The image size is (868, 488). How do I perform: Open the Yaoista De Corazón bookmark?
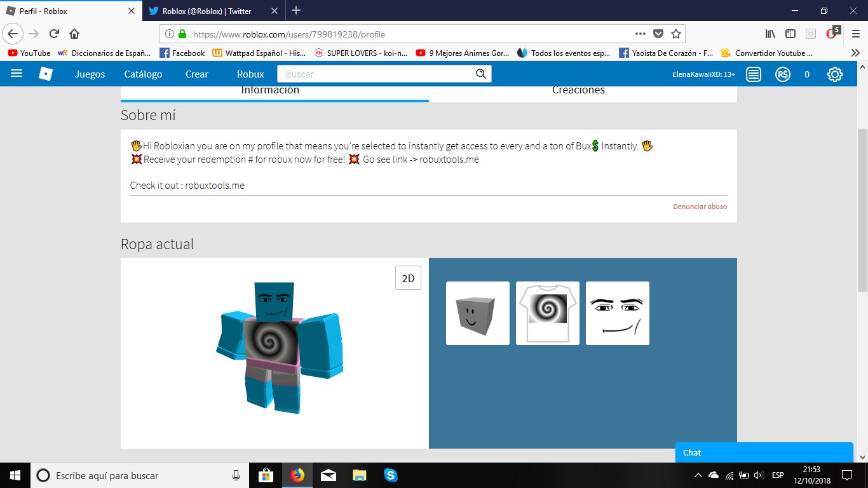coord(666,53)
